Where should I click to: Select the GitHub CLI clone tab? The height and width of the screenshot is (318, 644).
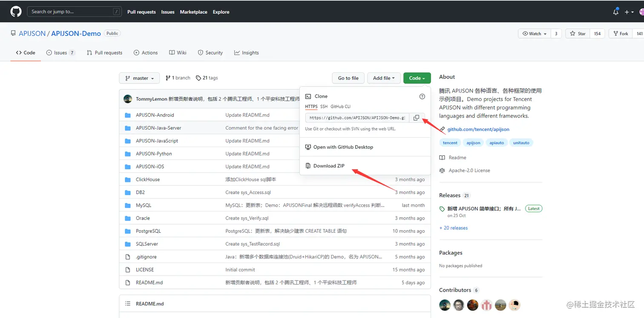coord(340,107)
